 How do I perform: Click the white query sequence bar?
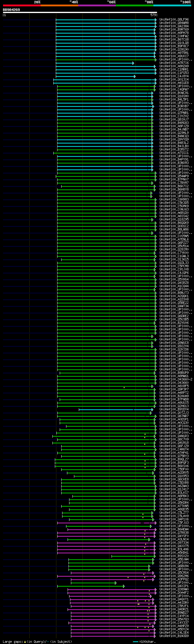click(80, 12)
